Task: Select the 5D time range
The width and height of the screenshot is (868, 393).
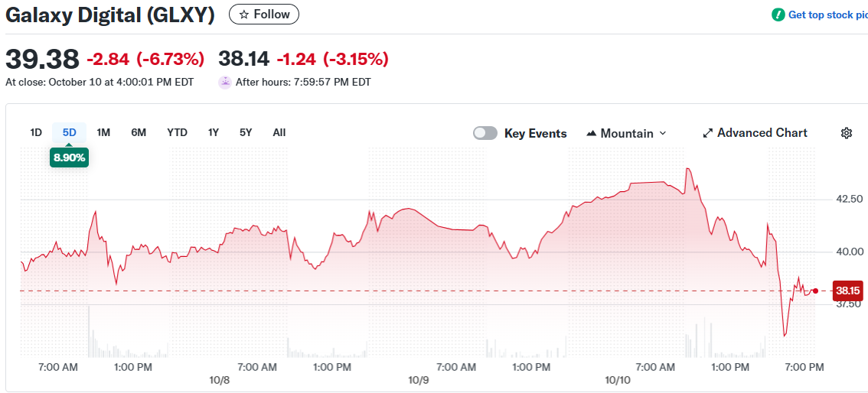Action: [70, 132]
